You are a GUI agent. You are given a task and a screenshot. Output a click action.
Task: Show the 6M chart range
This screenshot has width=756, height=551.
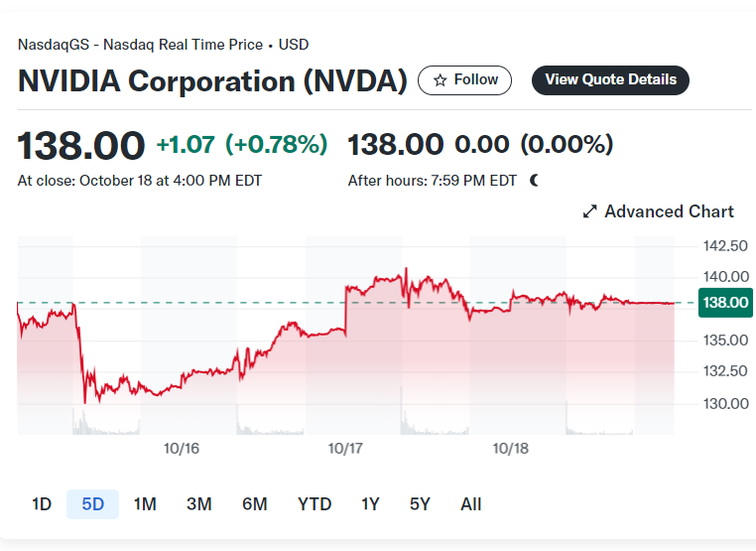(255, 504)
